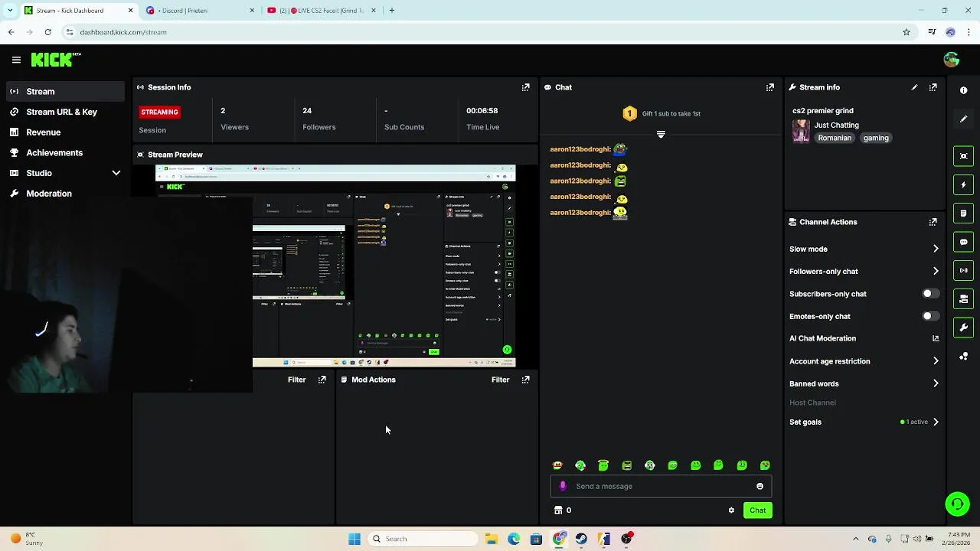The image size is (980, 551).
Task: Click the Romanian language tag
Action: tap(835, 138)
